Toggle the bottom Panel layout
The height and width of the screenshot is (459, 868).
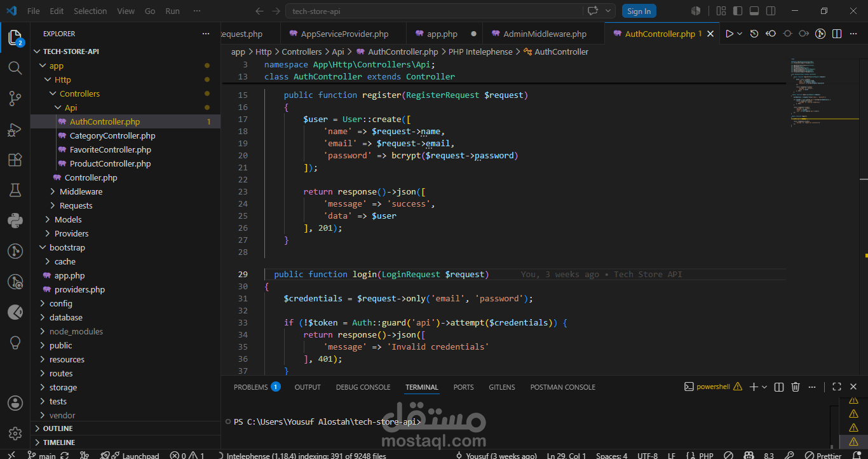click(x=754, y=11)
